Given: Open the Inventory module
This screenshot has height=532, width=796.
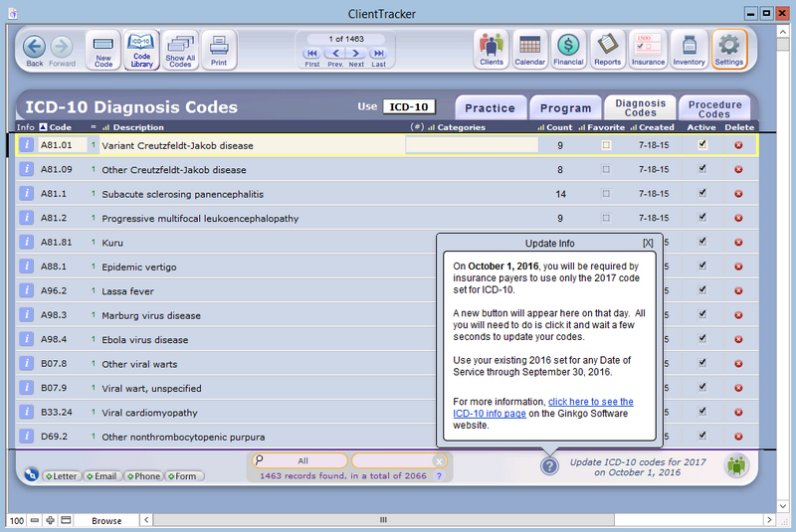Looking at the screenshot, I should pos(689,49).
